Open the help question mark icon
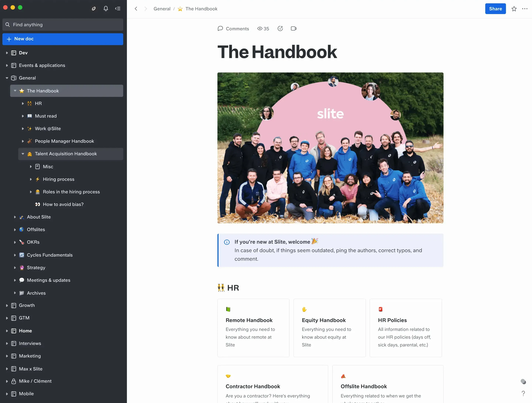Screen dimensions: 532x403 pyautogui.click(x=523, y=393)
